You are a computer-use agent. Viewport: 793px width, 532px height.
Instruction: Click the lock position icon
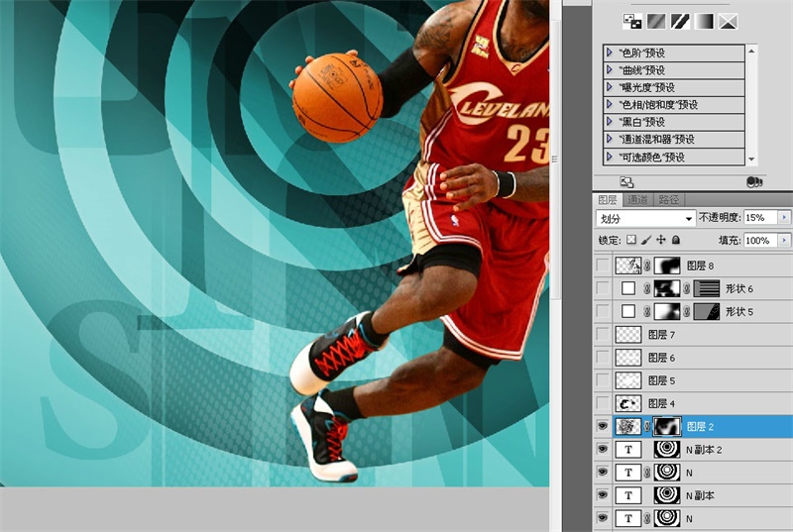click(x=660, y=240)
